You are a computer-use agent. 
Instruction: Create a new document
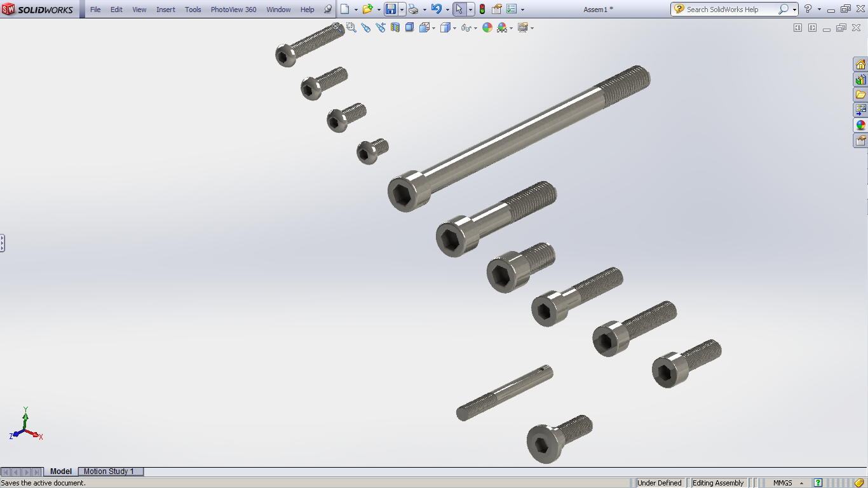(344, 9)
